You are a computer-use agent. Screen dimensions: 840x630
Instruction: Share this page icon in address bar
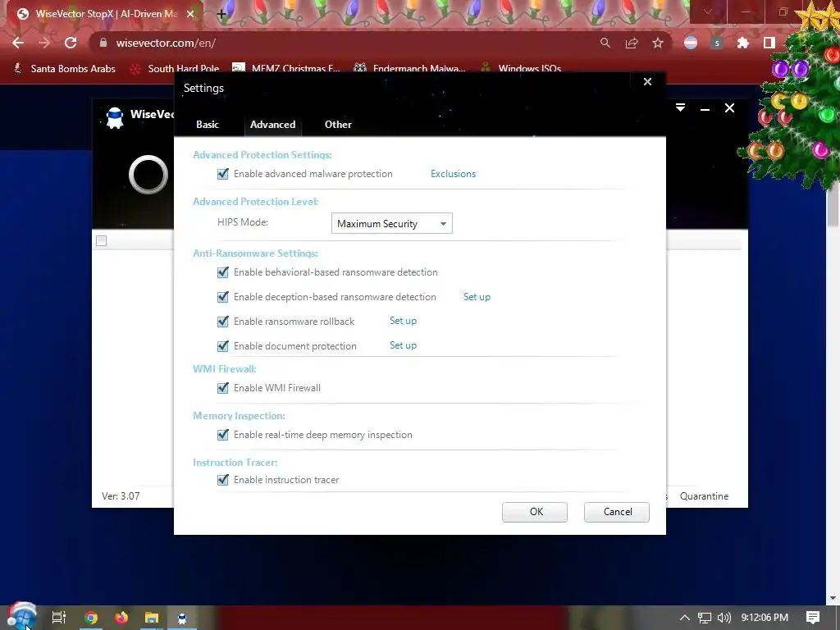[632, 43]
